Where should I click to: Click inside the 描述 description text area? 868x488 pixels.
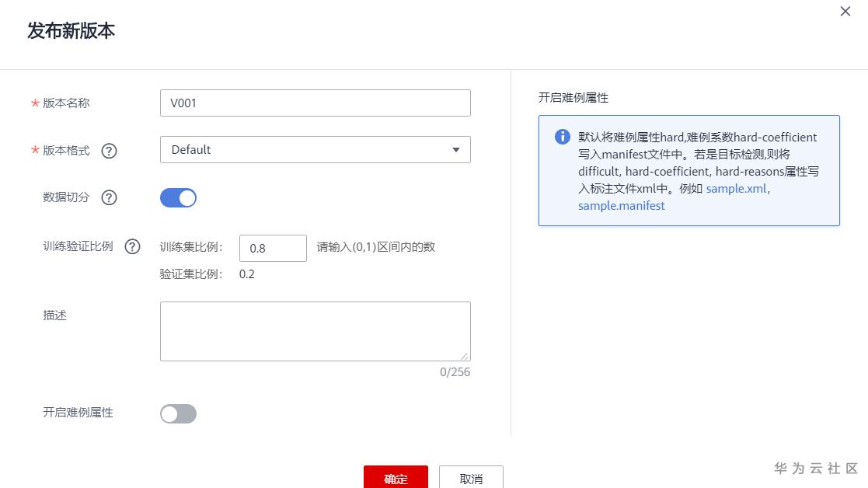click(x=315, y=330)
